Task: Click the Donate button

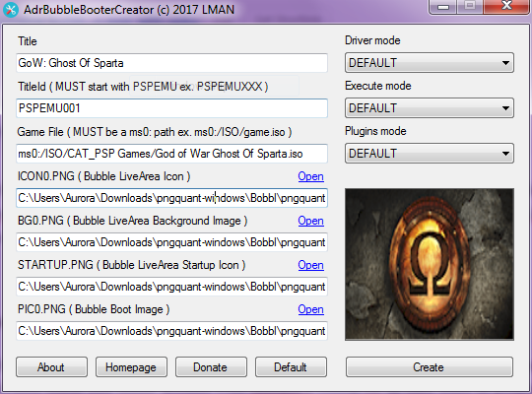Action: coord(211,366)
